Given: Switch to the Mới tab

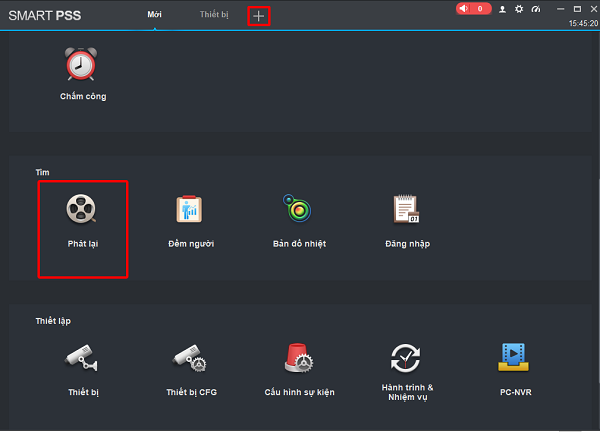Looking at the screenshot, I should 155,15.
